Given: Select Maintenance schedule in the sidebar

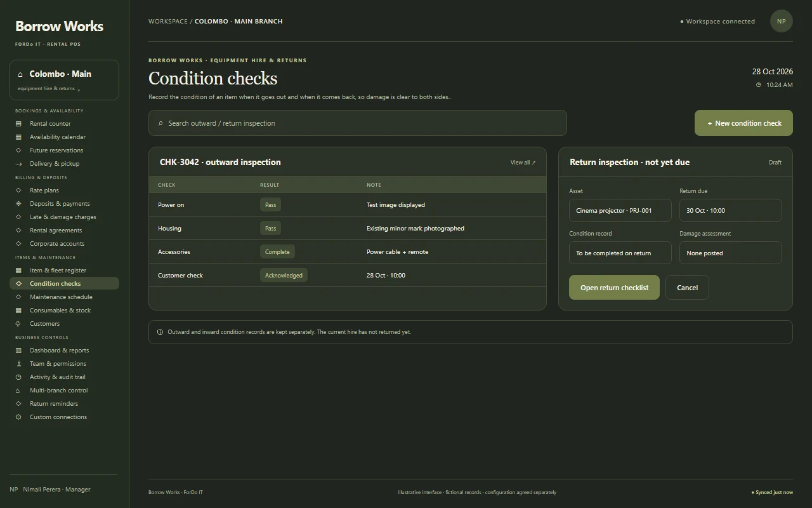Looking at the screenshot, I should click(64, 297).
